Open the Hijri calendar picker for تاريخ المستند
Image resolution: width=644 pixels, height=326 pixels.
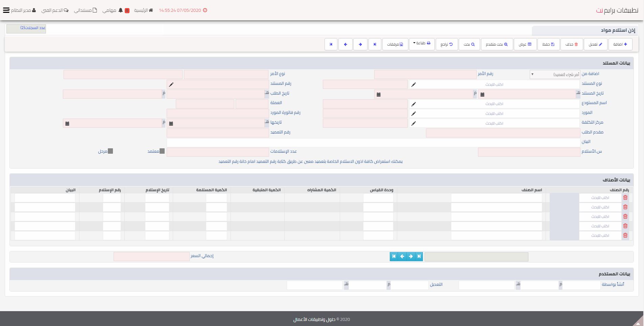(482, 95)
